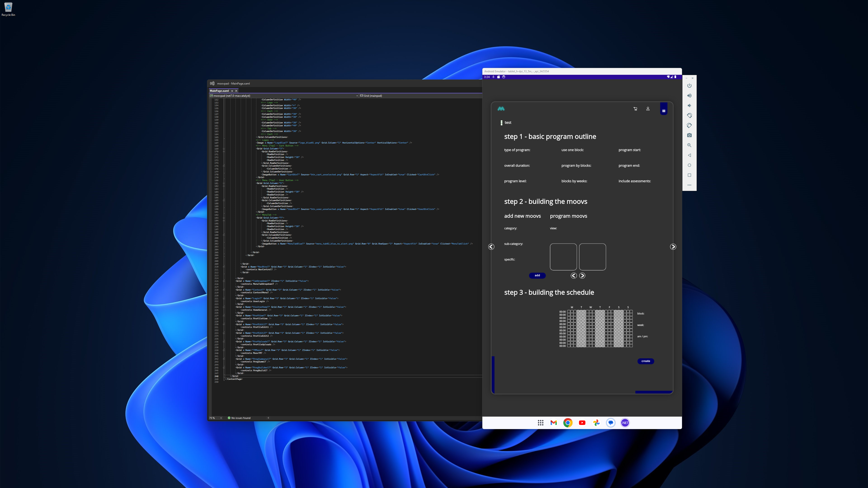Rotate the emulator left
The width and height of the screenshot is (868, 488).
tap(689, 115)
